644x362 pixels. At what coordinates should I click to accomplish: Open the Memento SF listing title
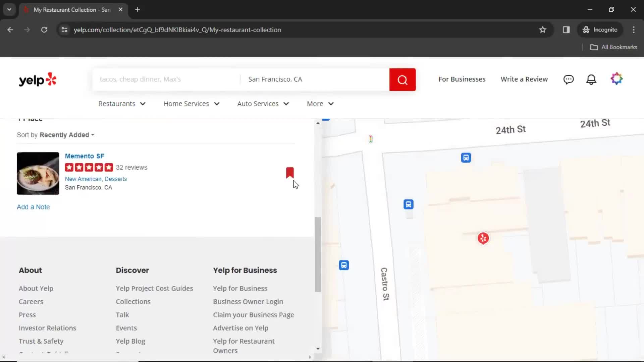pos(85,156)
